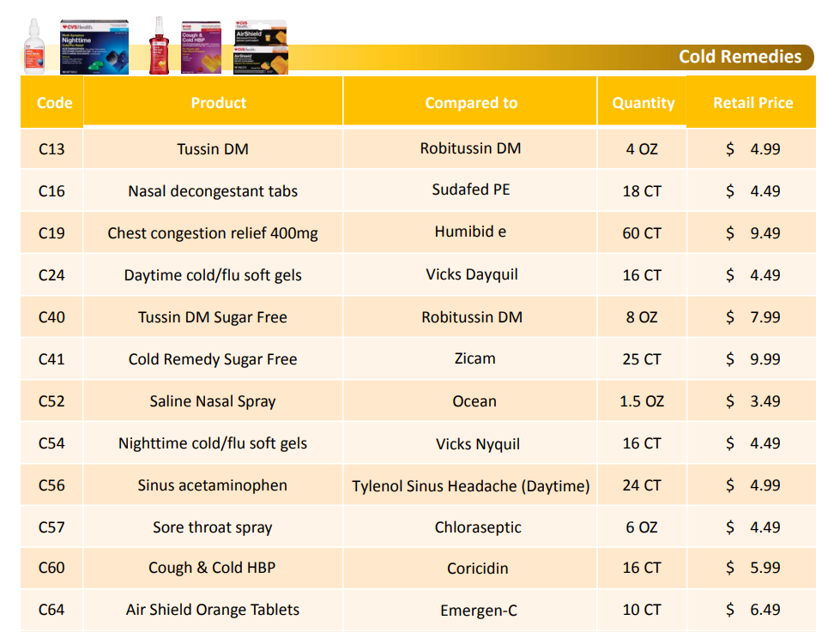Select the Code column header

tap(52, 102)
